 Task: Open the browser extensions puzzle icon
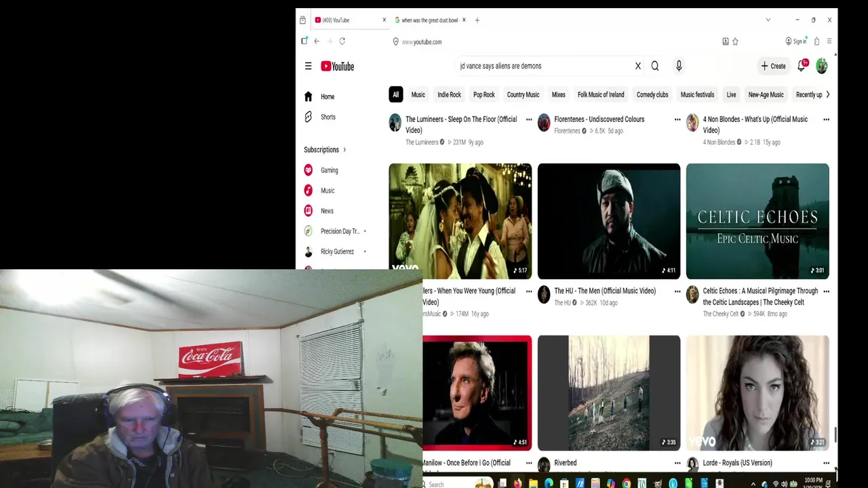tap(816, 41)
